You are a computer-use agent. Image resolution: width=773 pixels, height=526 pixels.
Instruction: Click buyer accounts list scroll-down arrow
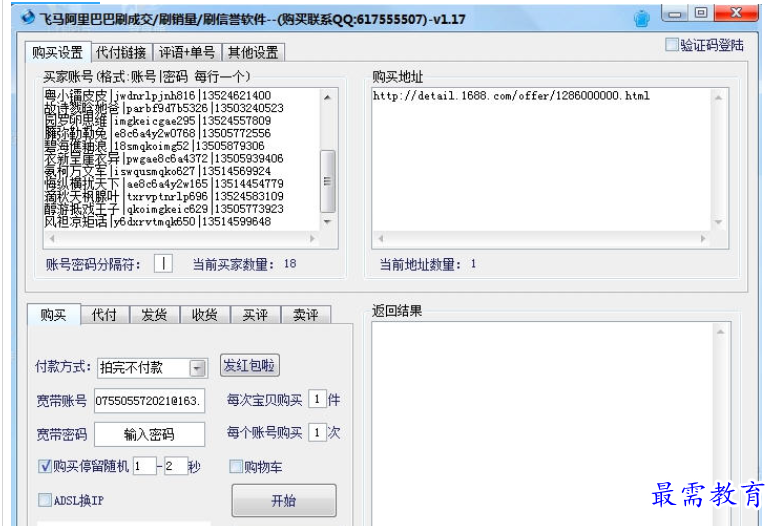(x=328, y=222)
